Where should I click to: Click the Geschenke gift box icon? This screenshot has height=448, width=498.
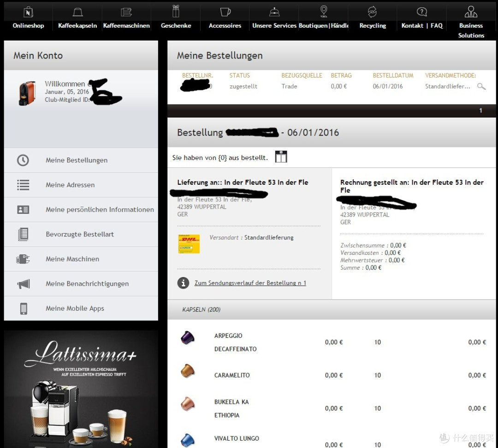coord(176,11)
